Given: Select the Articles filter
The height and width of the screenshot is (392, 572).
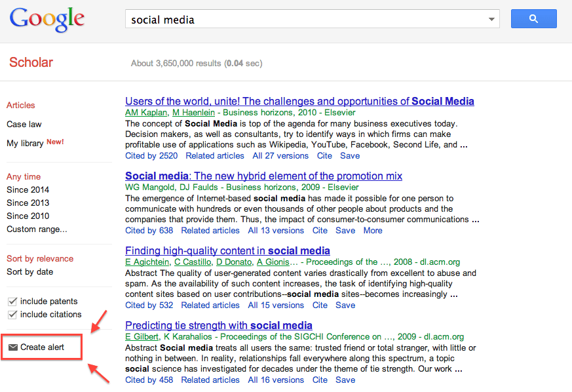Looking at the screenshot, I should 21,105.
